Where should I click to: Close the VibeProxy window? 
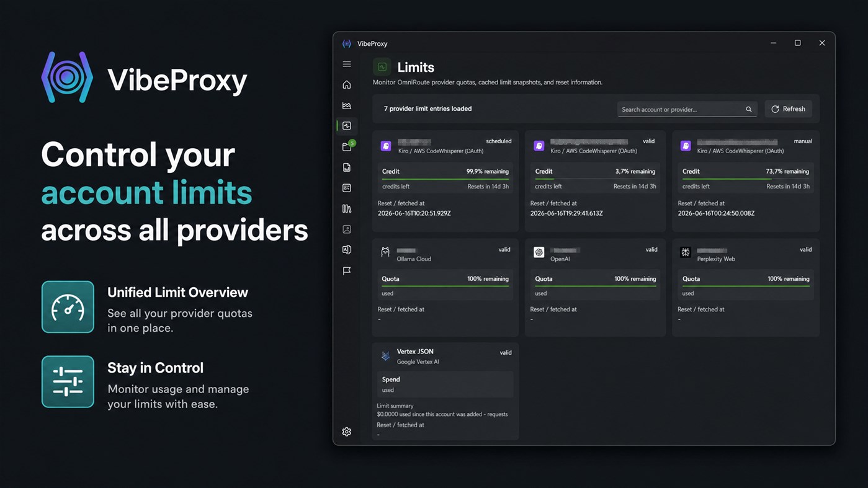[822, 43]
